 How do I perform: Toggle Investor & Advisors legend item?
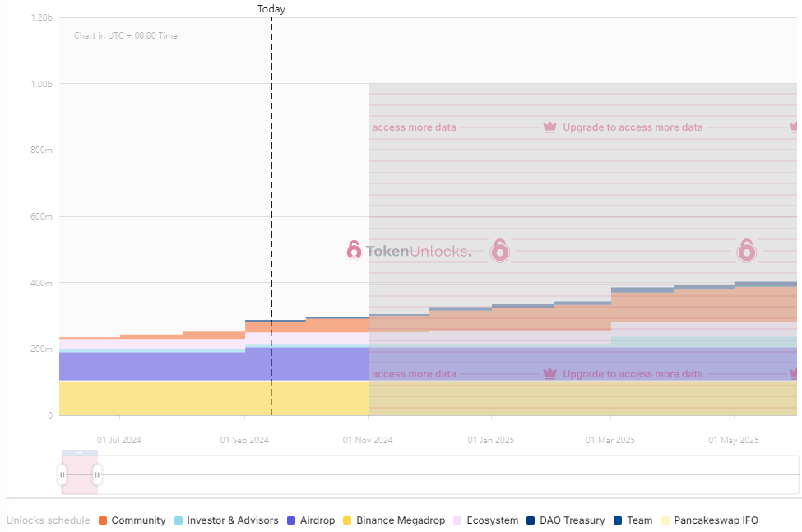225,520
